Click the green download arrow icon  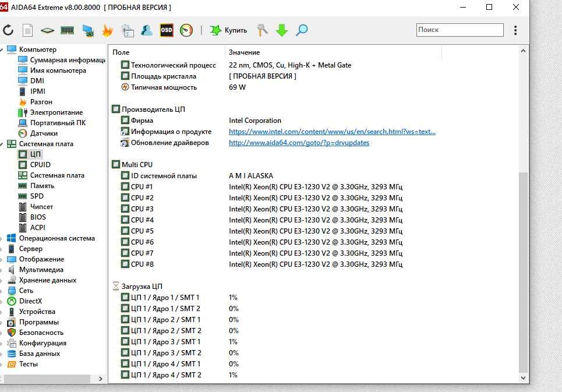[282, 30]
